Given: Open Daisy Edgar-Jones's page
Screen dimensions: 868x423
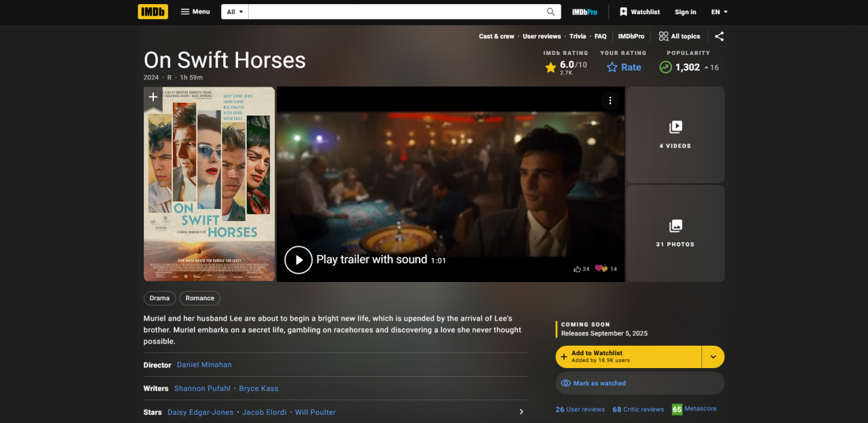Looking at the screenshot, I should [201, 412].
